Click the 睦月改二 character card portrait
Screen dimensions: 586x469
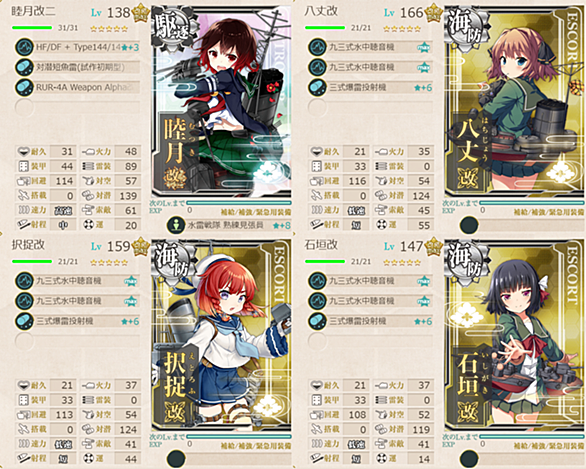(222, 103)
